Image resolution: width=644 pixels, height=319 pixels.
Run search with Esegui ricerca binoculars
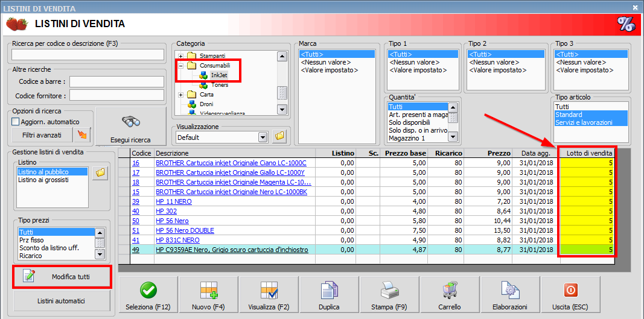point(131,127)
